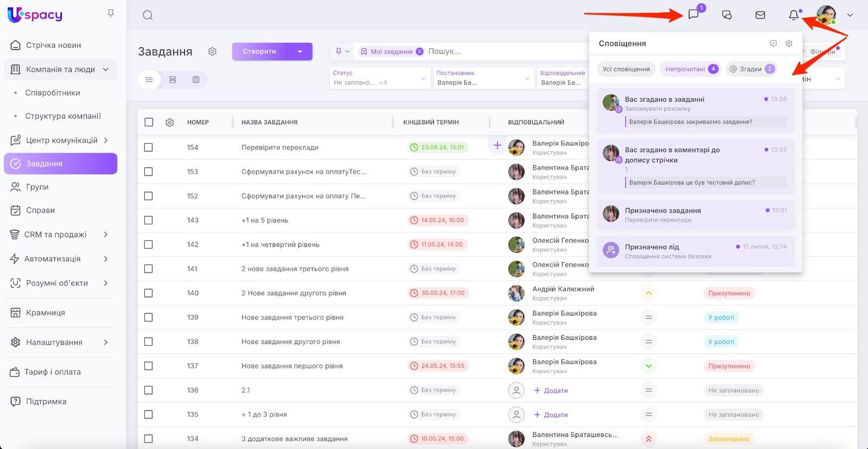
Task: Remove the Мої завдання filter chip
Action: point(419,52)
